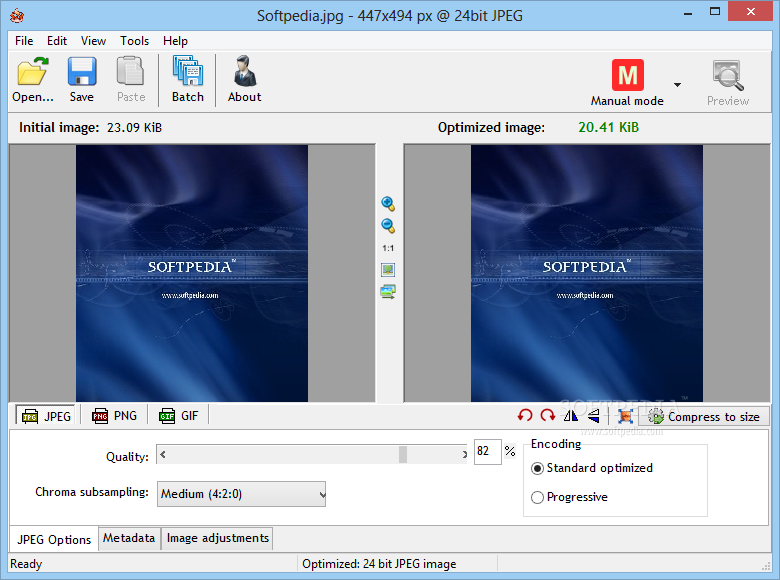Select Progressive encoding
This screenshot has height=580, width=780.
570,497
